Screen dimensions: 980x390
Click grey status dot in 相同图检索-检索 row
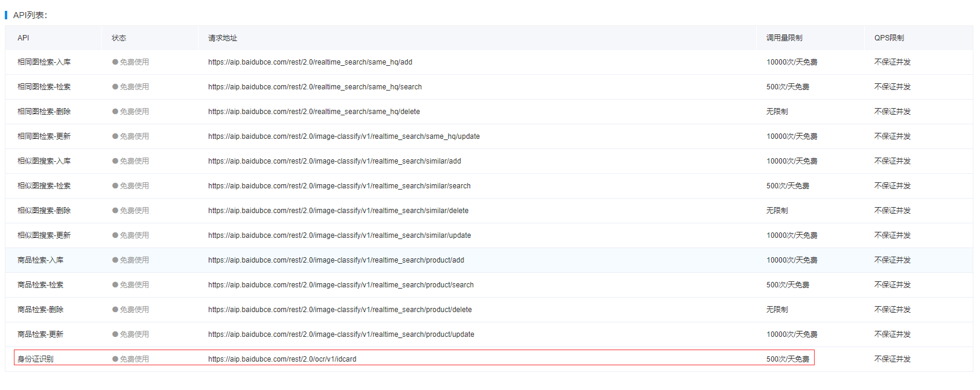coord(115,87)
